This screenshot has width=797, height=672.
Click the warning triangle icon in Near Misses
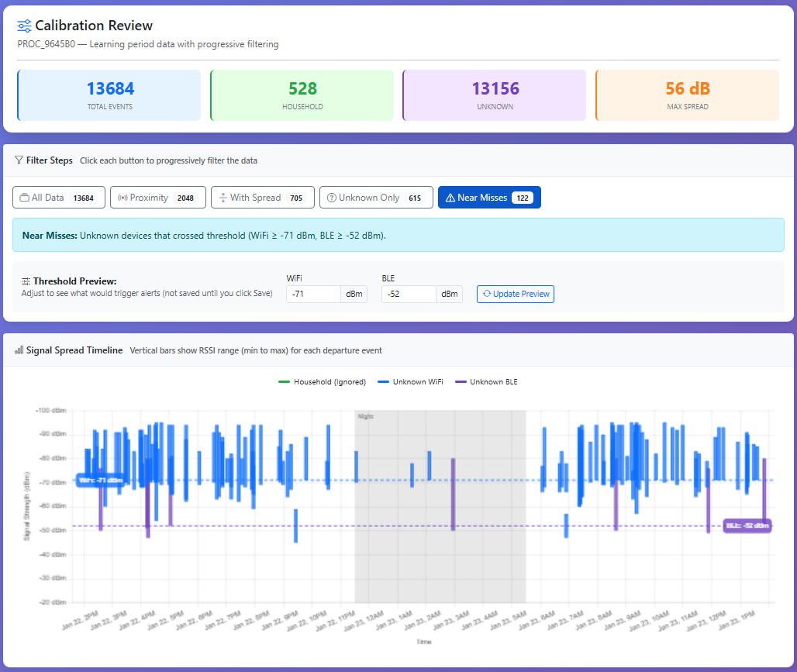pos(450,198)
